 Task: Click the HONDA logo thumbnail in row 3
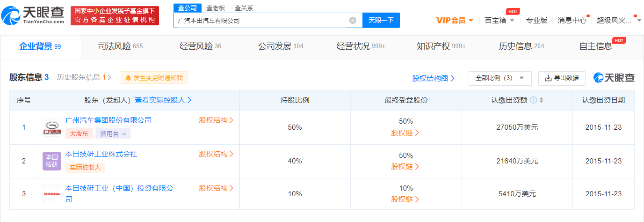(51, 193)
